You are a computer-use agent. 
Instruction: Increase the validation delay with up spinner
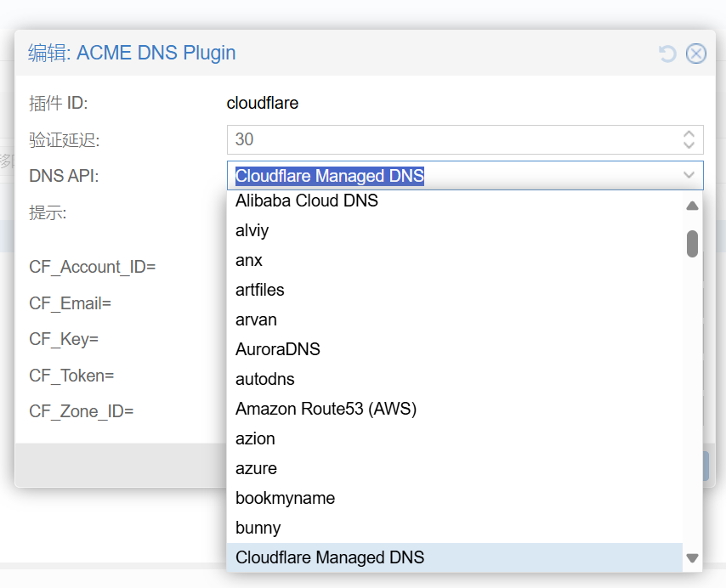[x=689, y=134]
